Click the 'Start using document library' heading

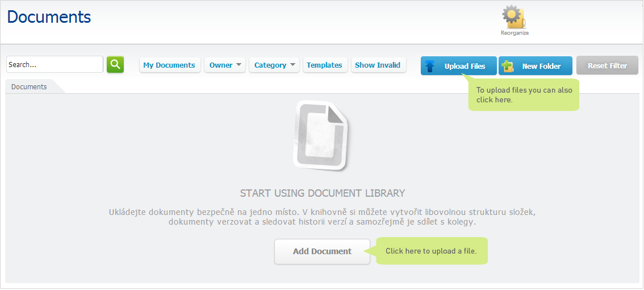(323, 193)
